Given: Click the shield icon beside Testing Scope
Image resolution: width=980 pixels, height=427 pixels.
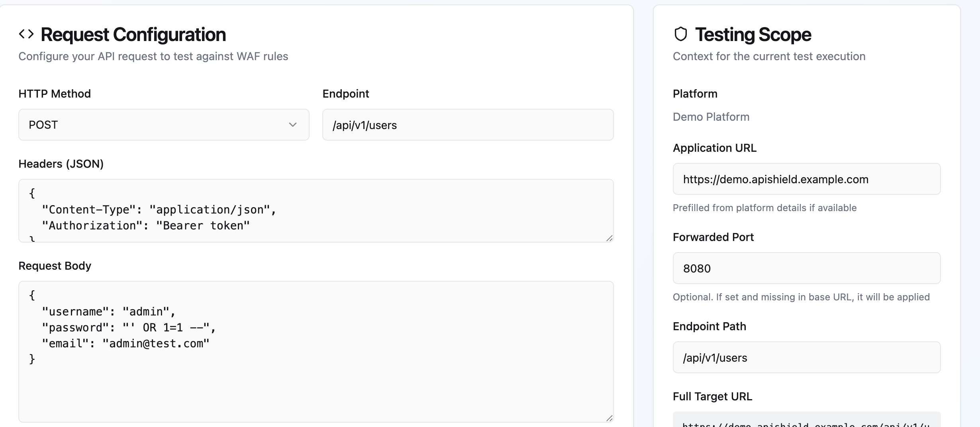Looking at the screenshot, I should (x=680, y=34).
